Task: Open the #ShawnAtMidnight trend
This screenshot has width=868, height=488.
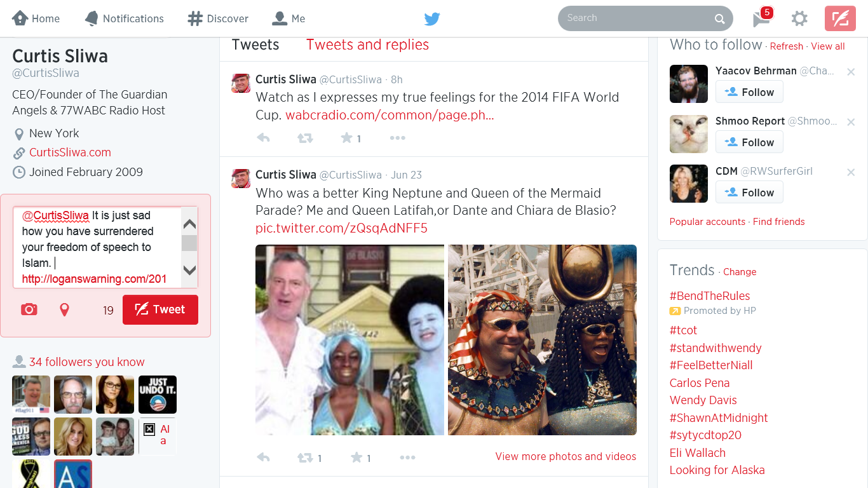Action: coord(719,418)
